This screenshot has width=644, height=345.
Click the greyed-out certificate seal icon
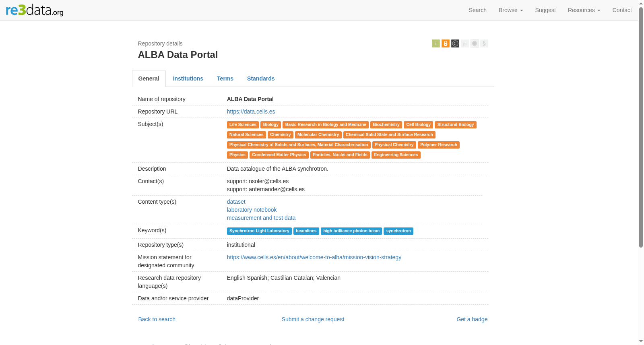pyautogui.click(x=475, y=43)
